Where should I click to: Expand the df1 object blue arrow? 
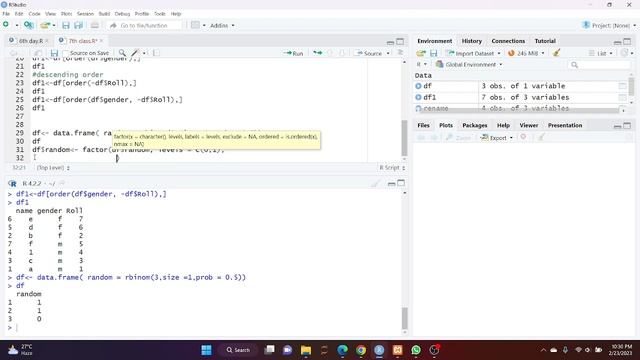[418, 98]
